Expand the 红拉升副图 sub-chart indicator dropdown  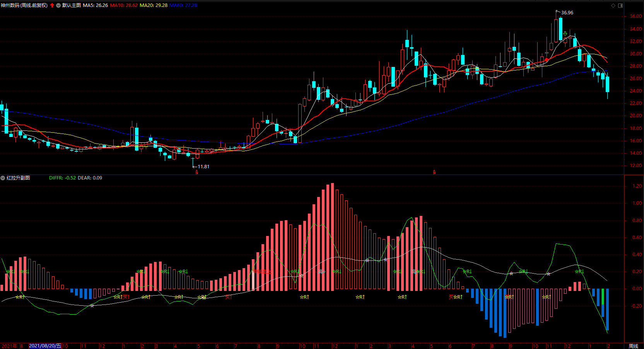point(3,178)
